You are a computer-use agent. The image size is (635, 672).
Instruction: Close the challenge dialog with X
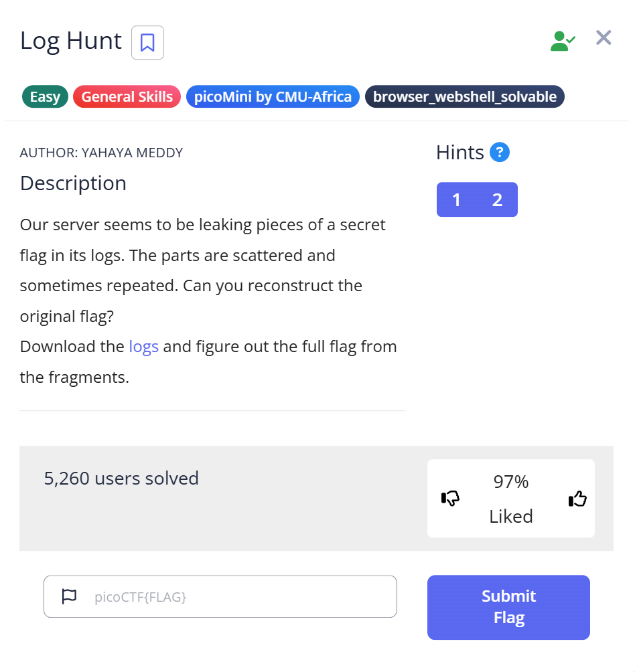[604, 38]
